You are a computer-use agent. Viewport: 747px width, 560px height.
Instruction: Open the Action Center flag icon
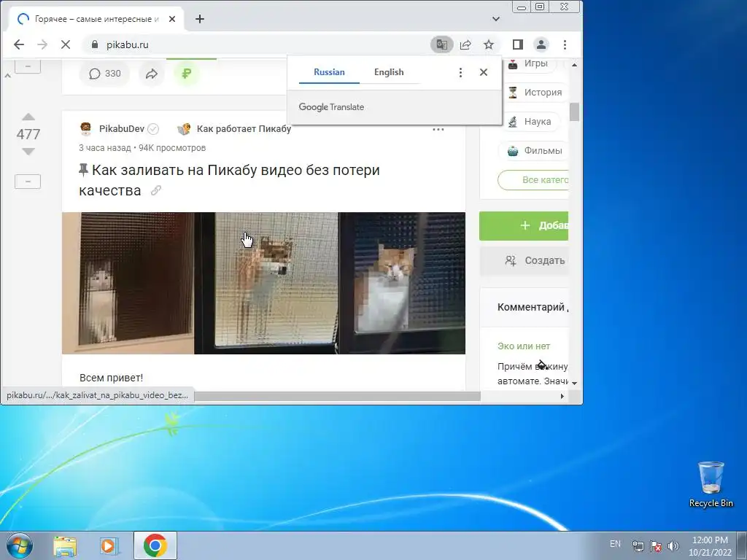(x=656, y=545)
